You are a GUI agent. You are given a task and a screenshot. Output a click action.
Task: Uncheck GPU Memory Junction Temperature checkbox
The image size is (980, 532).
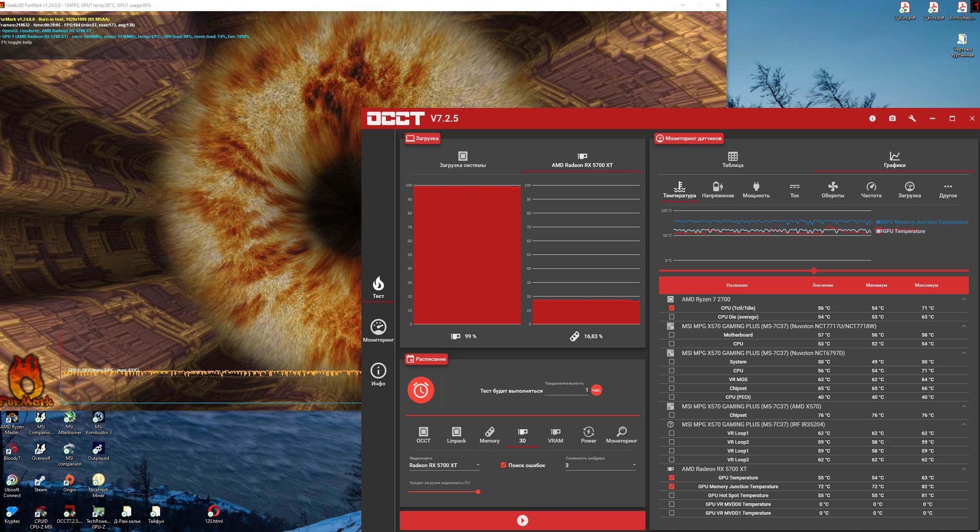click(x=671, y=487)
